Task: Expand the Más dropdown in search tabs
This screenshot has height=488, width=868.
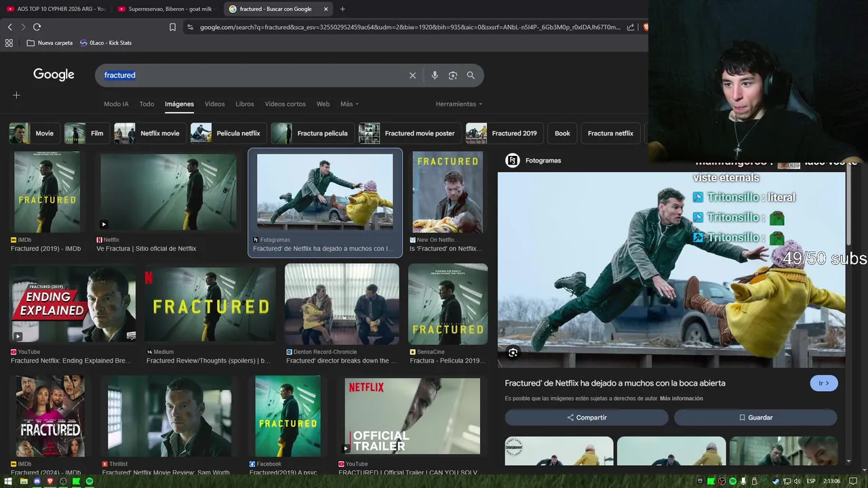Action: 349,104
